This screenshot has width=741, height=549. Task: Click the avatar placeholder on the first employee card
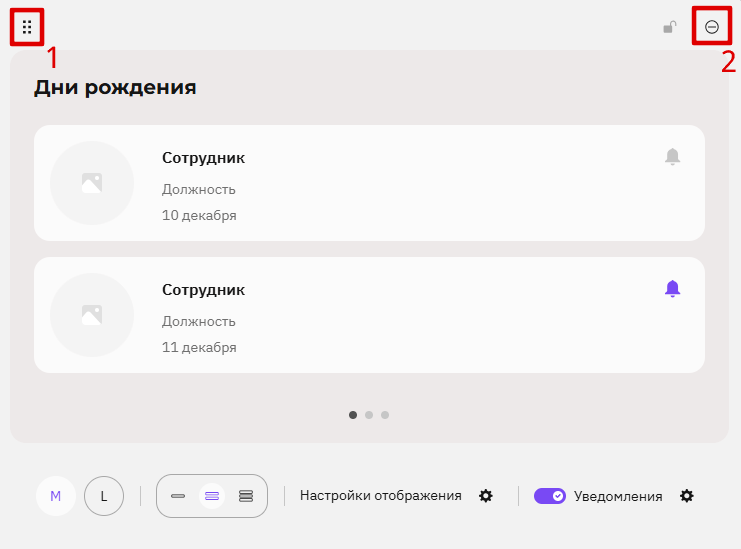(x=92, y=183)
